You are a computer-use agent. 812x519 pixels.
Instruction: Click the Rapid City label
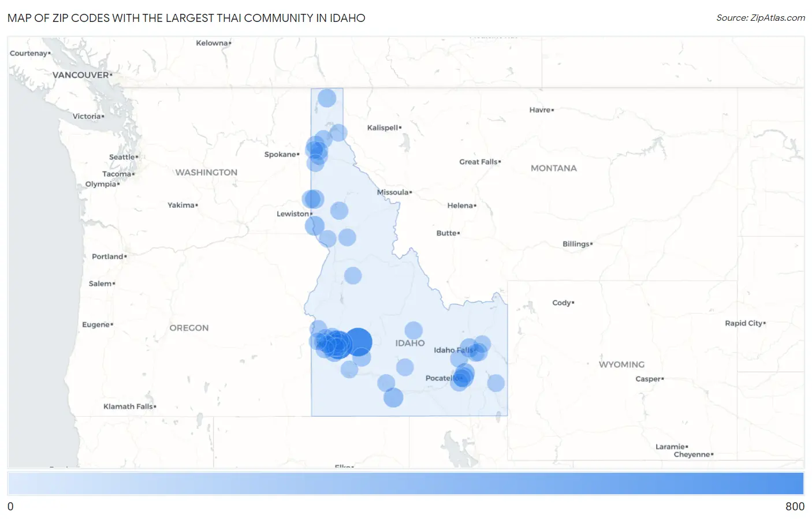744,323
